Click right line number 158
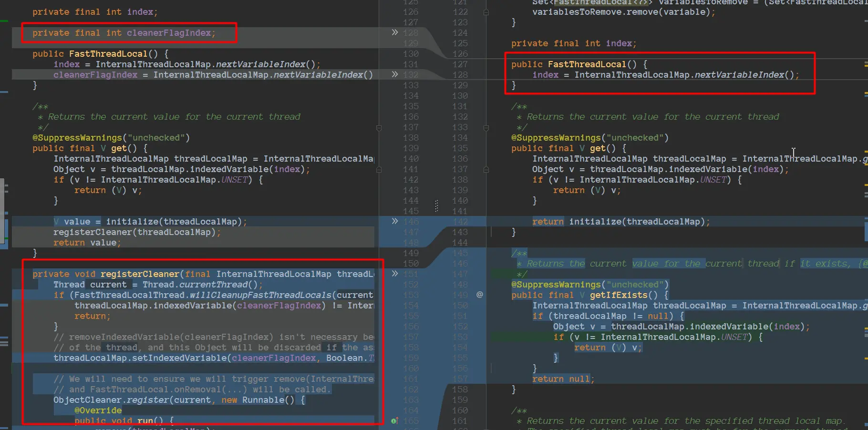The image size is (868, 430). pos(460,389)
